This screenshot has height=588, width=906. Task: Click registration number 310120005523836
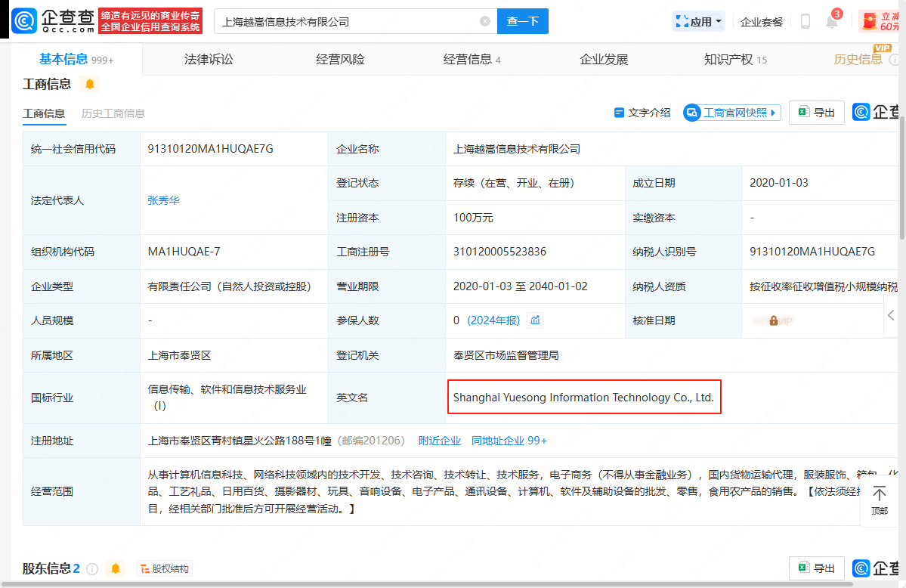(499, 252)
